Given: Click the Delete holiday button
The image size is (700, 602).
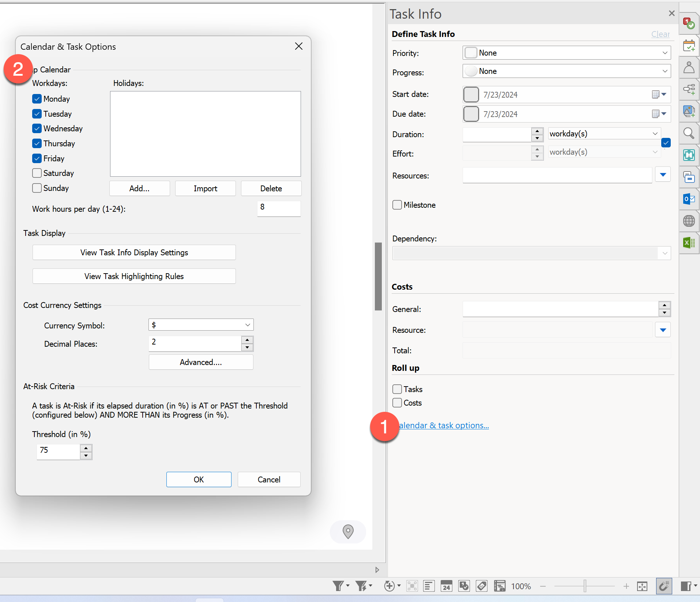Looking at the screenshot, I should pos(271,188).
